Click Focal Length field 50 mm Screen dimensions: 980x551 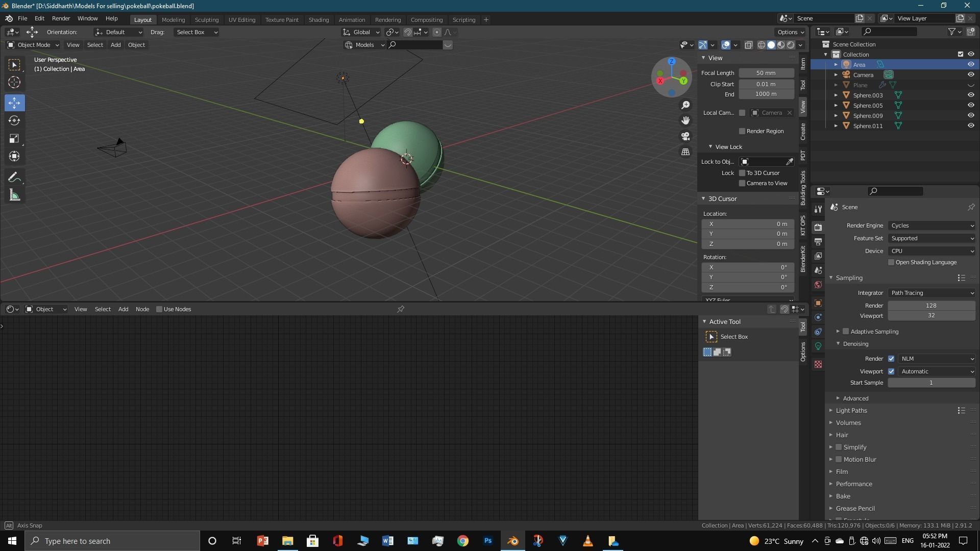point(766,73)
